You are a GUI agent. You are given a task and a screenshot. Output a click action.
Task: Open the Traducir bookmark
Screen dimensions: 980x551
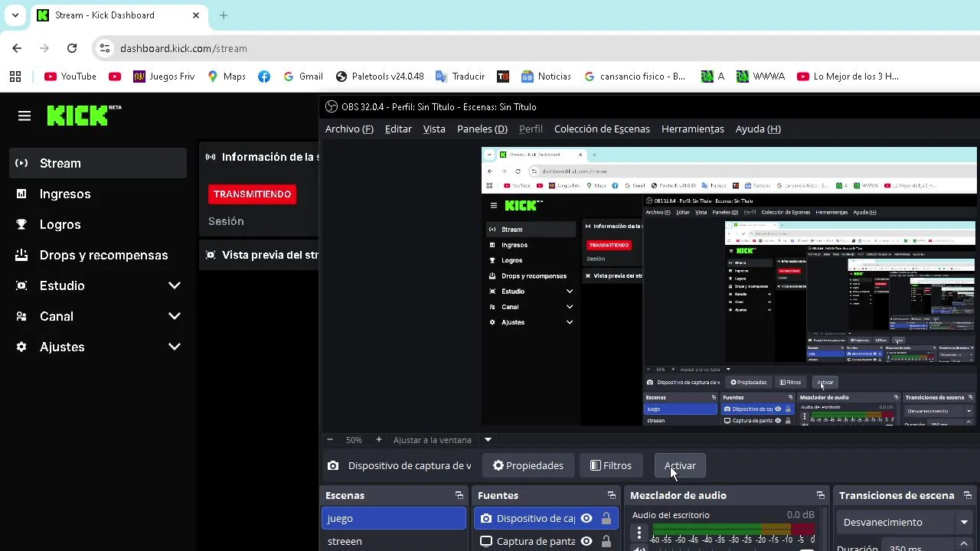(460, 77)
